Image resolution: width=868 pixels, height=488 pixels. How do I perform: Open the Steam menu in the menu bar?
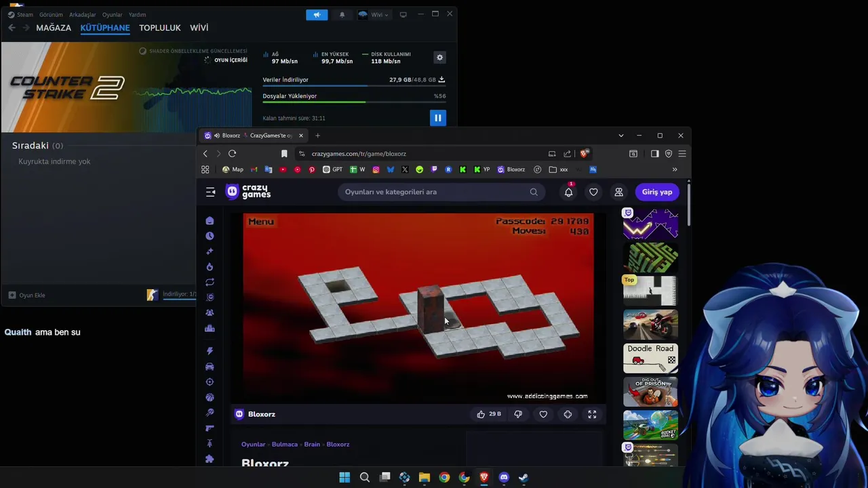tap(20, 14)
